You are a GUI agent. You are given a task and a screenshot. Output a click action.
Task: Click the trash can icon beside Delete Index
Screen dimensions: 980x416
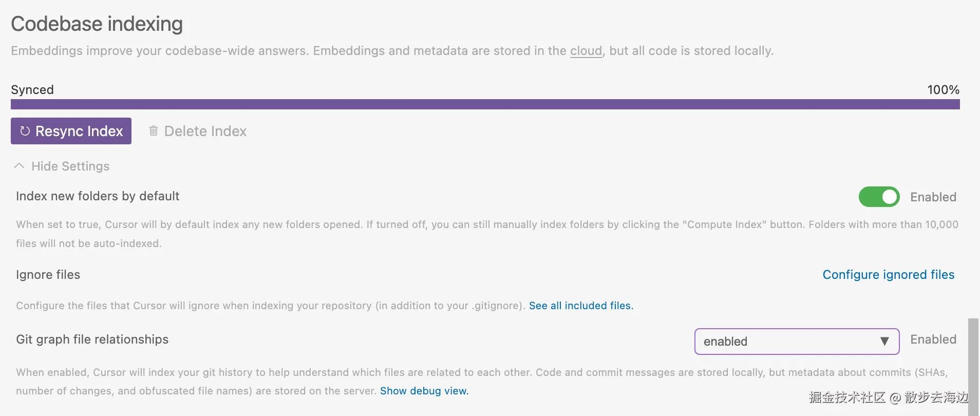(153, 131)
